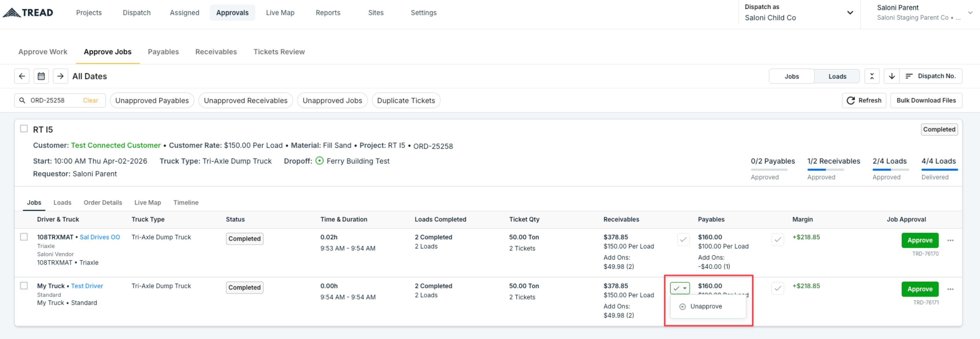Open the Test Driver link
The height and width of the screenshot is (339, 980).
click(87, 286)
